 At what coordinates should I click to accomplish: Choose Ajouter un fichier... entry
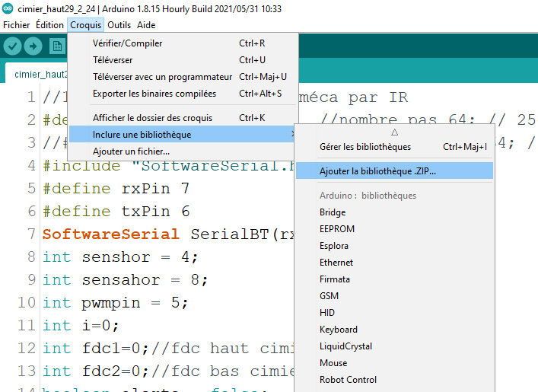[x=183, y=151]
